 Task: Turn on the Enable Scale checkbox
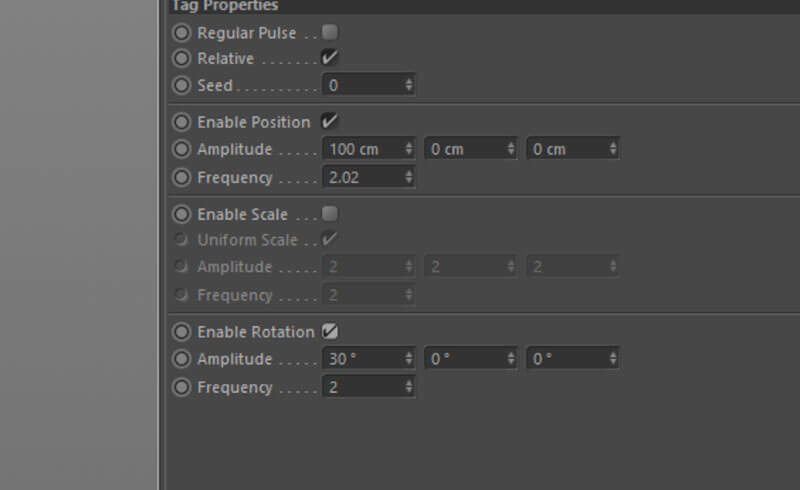pos(330,214)
